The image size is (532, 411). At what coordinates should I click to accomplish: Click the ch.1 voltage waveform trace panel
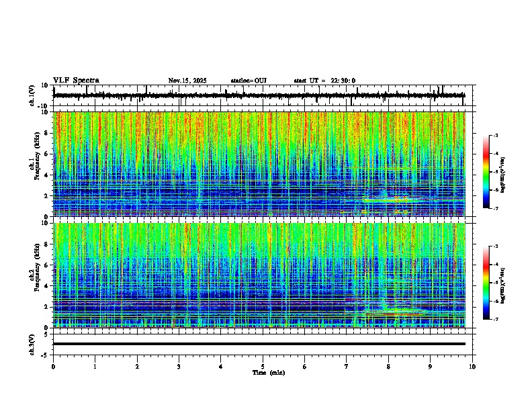pos(262,95)
